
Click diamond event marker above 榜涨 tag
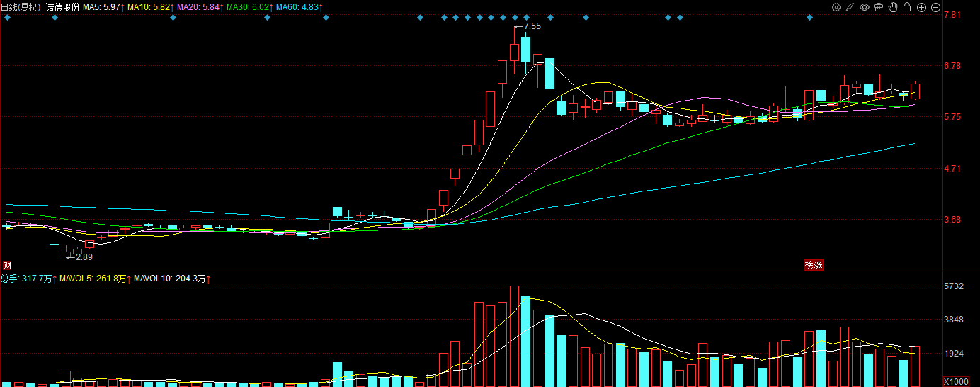(809, 18)
